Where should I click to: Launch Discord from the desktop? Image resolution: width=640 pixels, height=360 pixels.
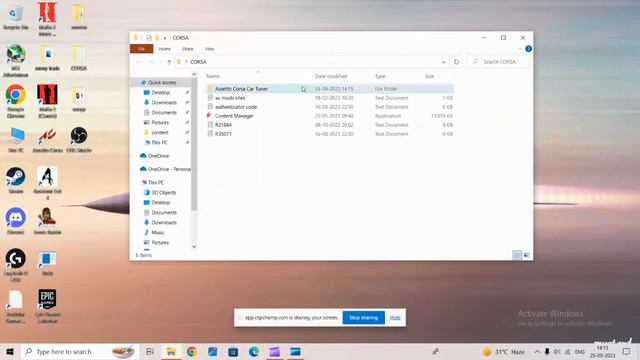(16, 221)
